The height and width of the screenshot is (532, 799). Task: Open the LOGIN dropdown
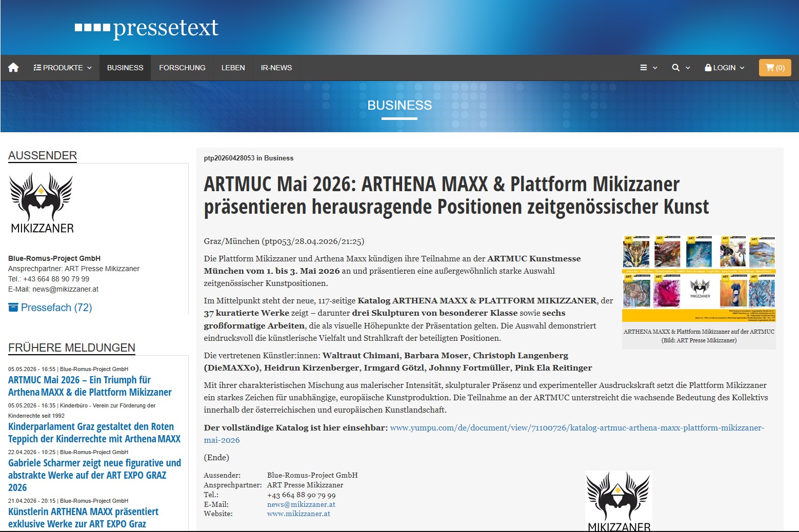click(724, 68)
